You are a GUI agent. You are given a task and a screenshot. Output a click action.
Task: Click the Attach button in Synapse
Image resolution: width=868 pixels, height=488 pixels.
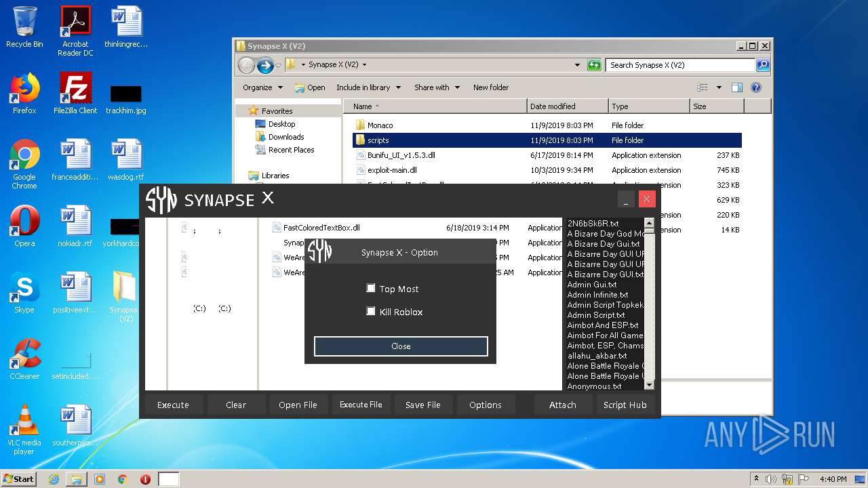[x=563, y=405]
